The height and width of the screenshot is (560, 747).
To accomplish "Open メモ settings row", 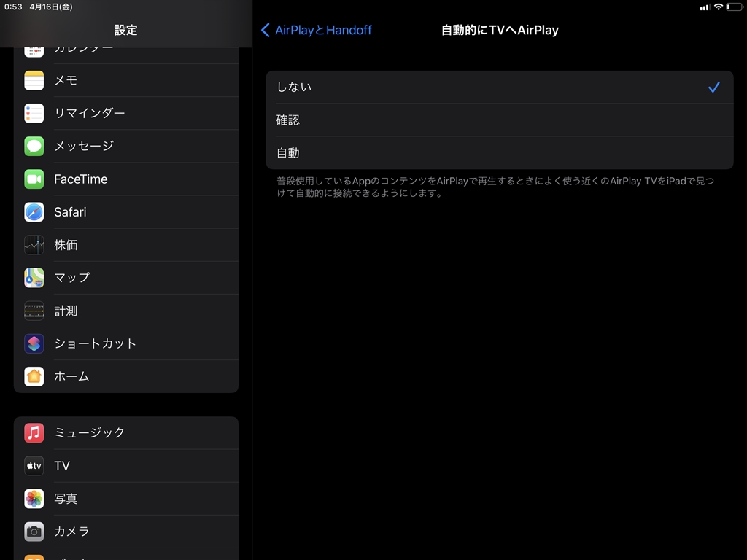I will 126,80.
